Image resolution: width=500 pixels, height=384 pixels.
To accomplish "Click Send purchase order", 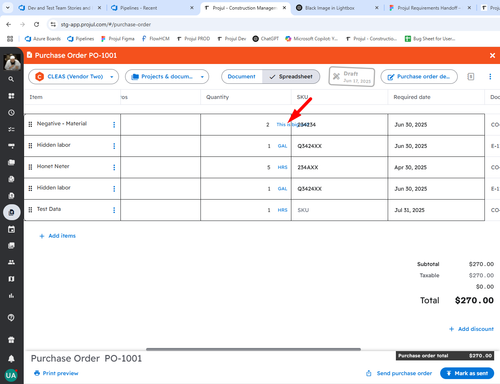I will coord(399,373).
